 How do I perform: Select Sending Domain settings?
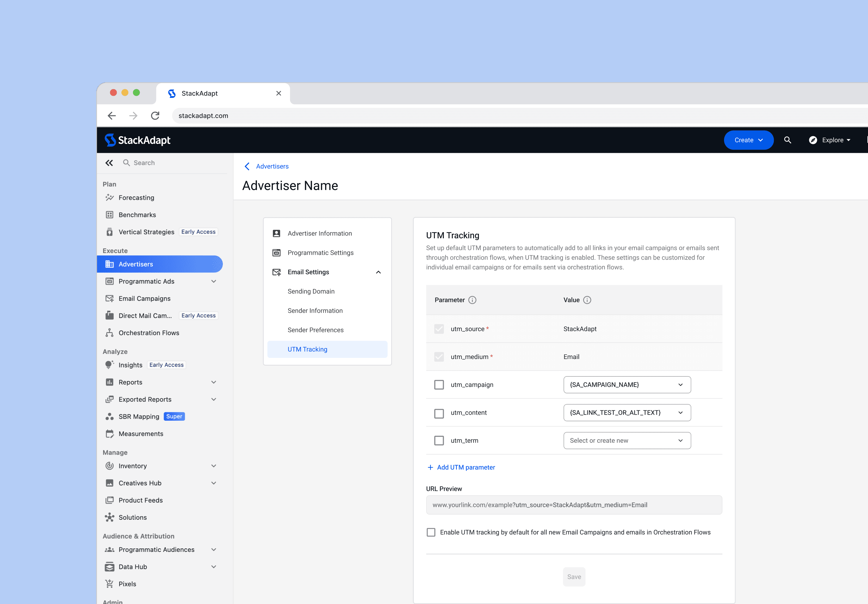click(311, 291)
